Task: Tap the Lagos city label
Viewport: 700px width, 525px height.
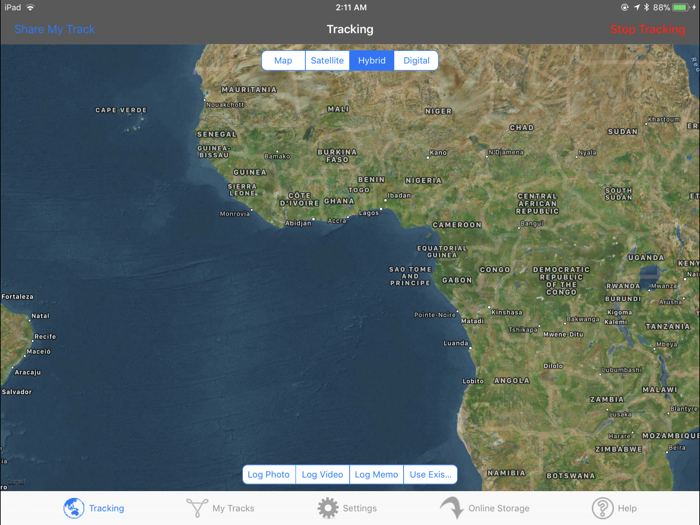Action: point(368,213)
